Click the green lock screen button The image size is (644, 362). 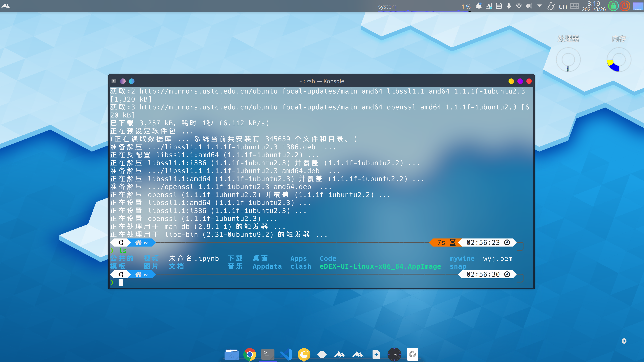(613, 6)
